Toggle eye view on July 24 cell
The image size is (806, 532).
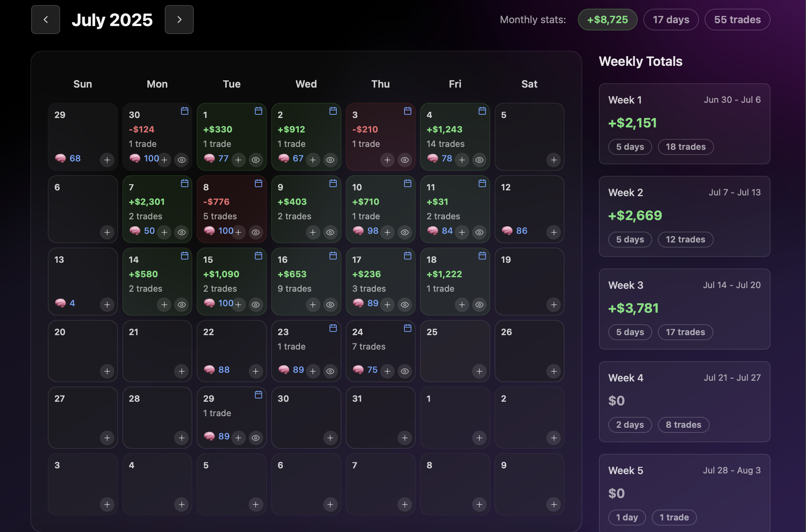405,371
